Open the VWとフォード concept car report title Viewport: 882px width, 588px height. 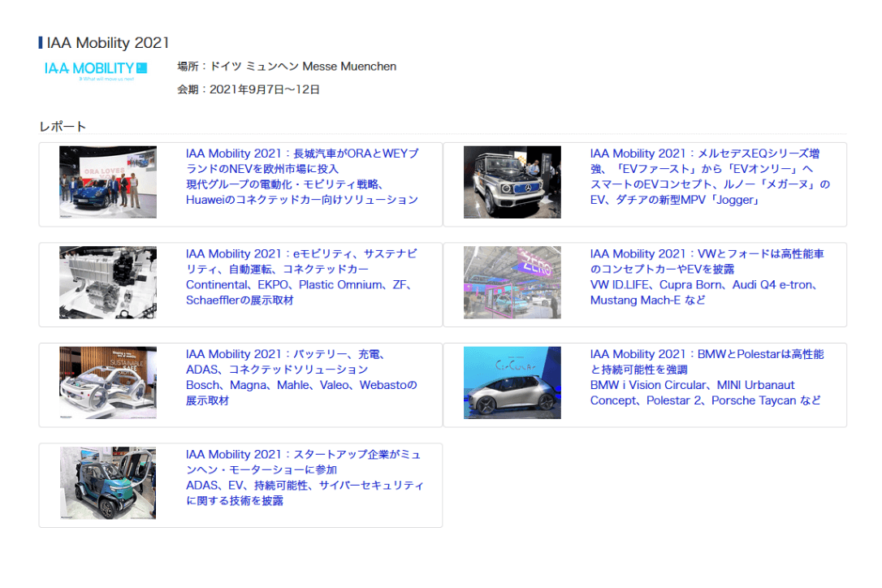pos(707,262)
